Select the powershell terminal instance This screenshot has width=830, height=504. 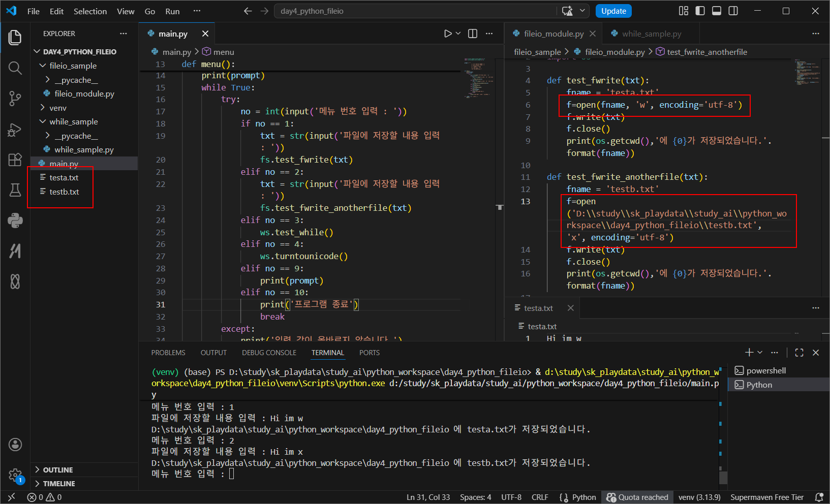coord(779,371)
